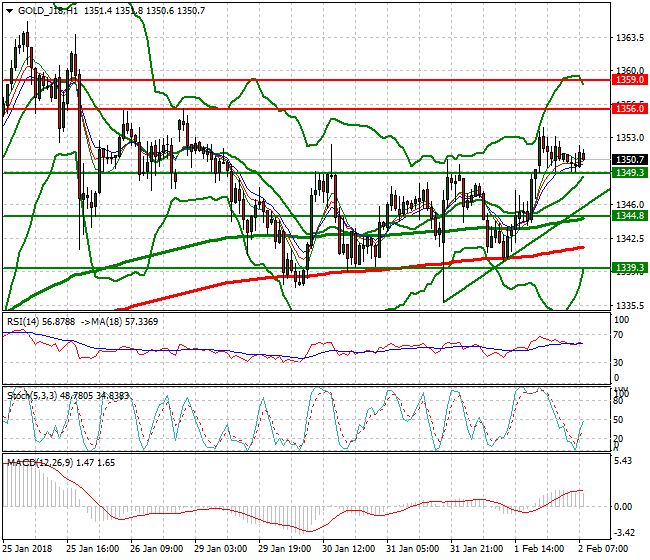The height and width of the screenshot is (560, 650).
Task: Click the 26 Jan 09:00 time label
Action: click(x=156, y=549)
